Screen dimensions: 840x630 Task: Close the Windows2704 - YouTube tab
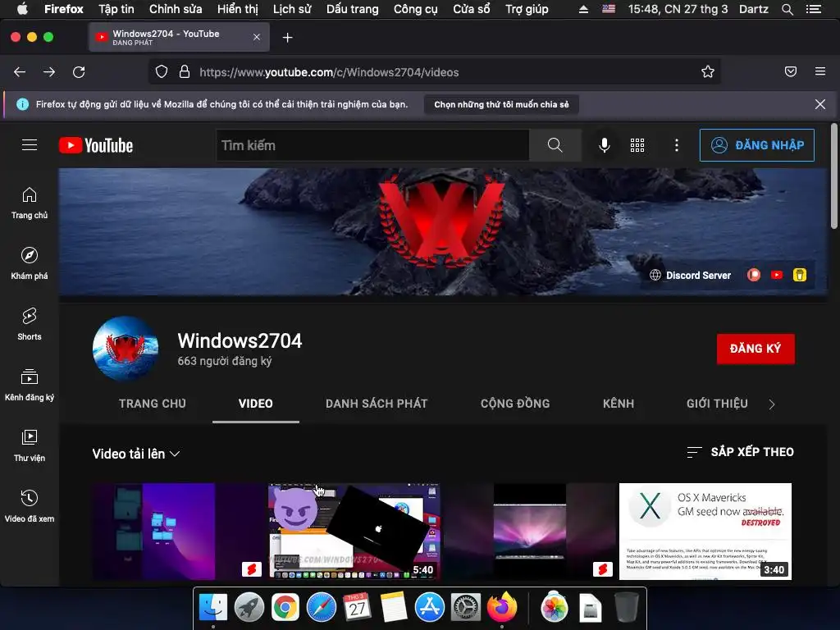(257, 37)
